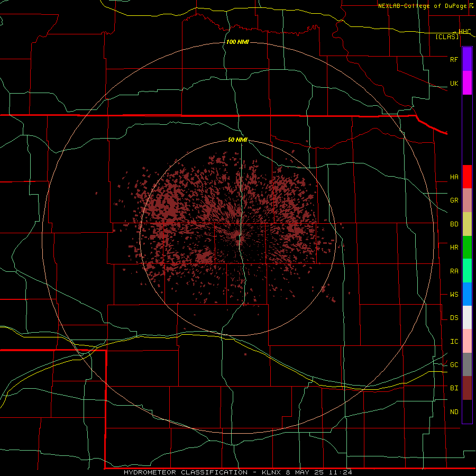Viewport: 476px width, 476px height.
Task: Click the HHC product label
Action: click(464, 32)
